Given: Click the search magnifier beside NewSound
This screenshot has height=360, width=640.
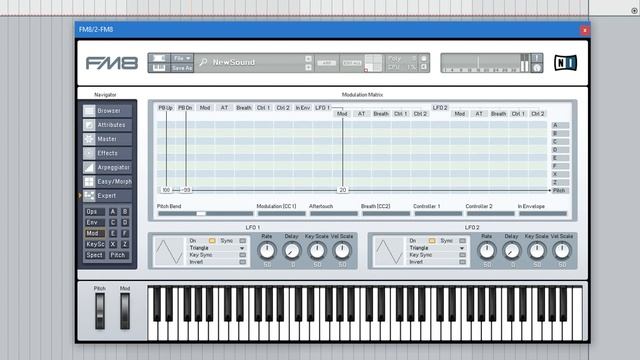Looking at the screenshot, I should [x=203, y=62].
